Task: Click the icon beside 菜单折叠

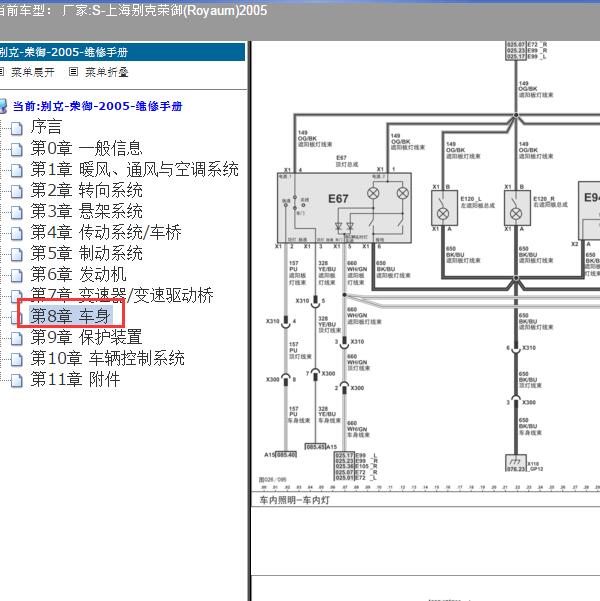Action: pos(73,72)
